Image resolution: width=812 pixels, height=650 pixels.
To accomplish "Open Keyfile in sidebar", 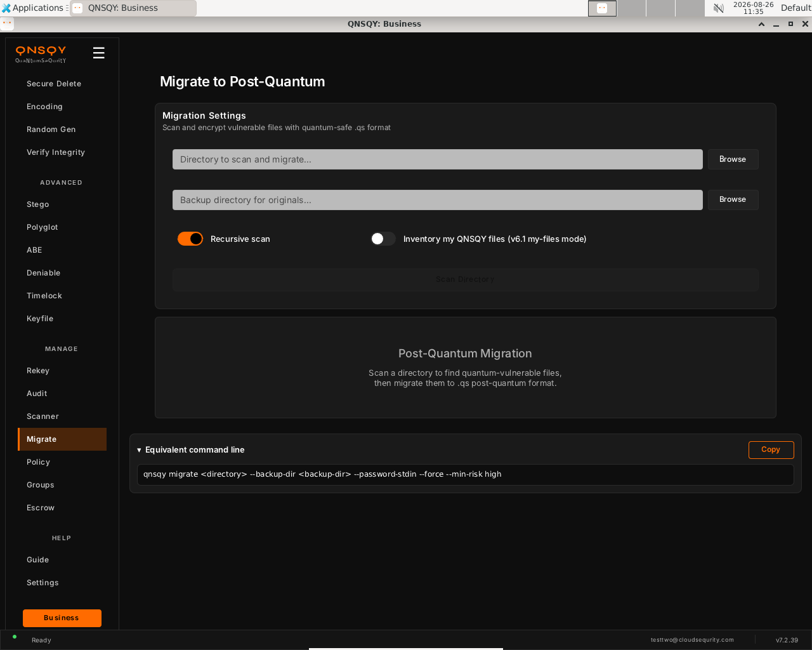I will pyautogui.click(x=62, y=319).
